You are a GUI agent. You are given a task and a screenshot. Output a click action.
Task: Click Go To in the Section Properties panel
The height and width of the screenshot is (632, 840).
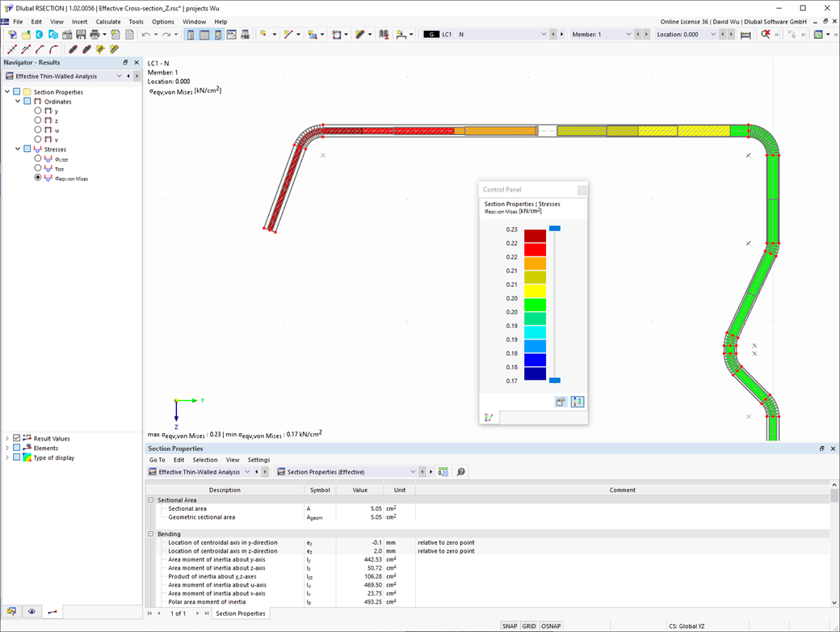click(158, 459)
